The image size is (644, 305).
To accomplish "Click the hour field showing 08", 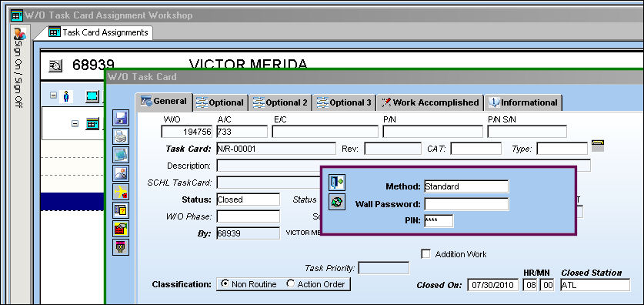I will [530, 284].
